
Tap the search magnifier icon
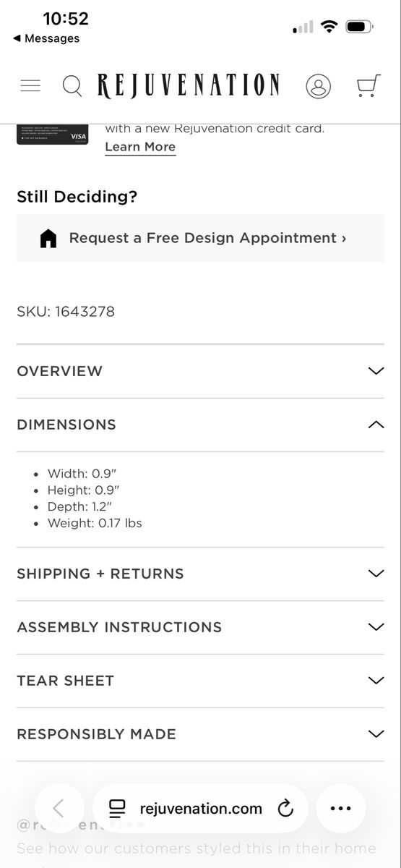[x=72, y=85]
